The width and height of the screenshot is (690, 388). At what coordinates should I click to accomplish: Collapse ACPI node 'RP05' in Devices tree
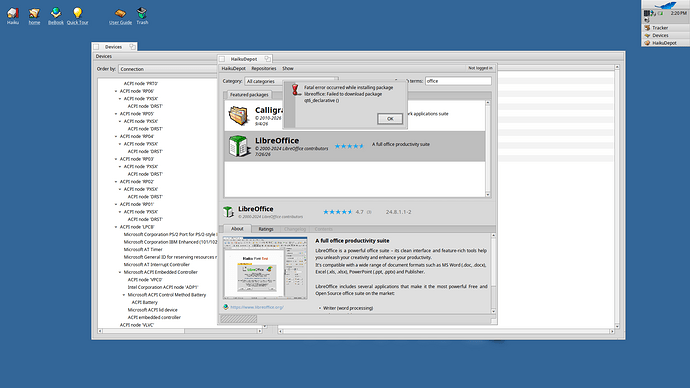tap(116, 114)
